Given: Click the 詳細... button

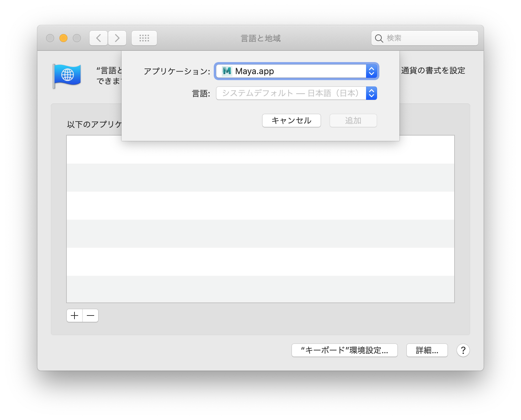Looking at the screenshot, I should point(427,350).
